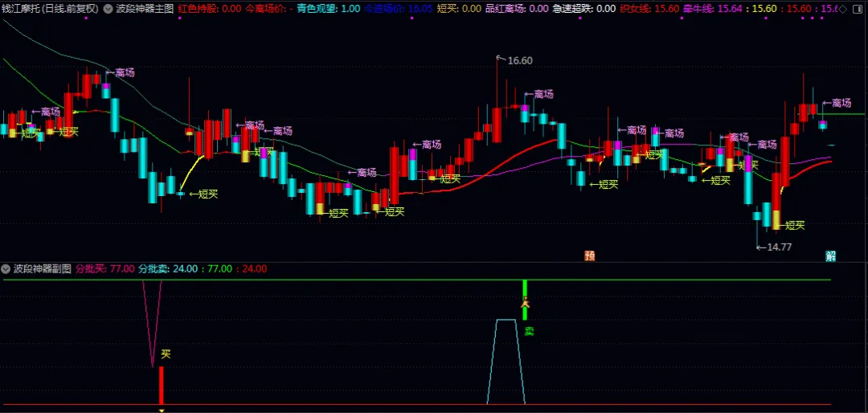Select the 分批卖: 24.00 readout
Viewport: 868px width, 413px height.
click(x=168, y=269)
